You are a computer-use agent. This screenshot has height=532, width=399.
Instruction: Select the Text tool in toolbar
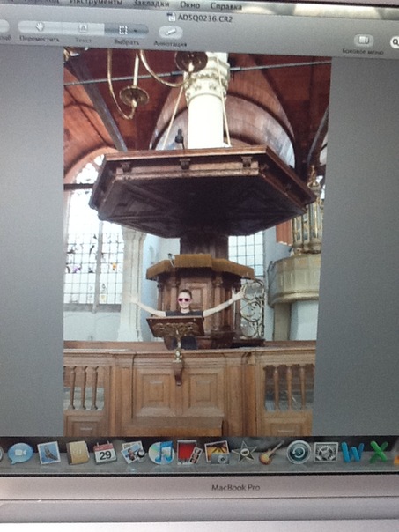click(83, 28)
